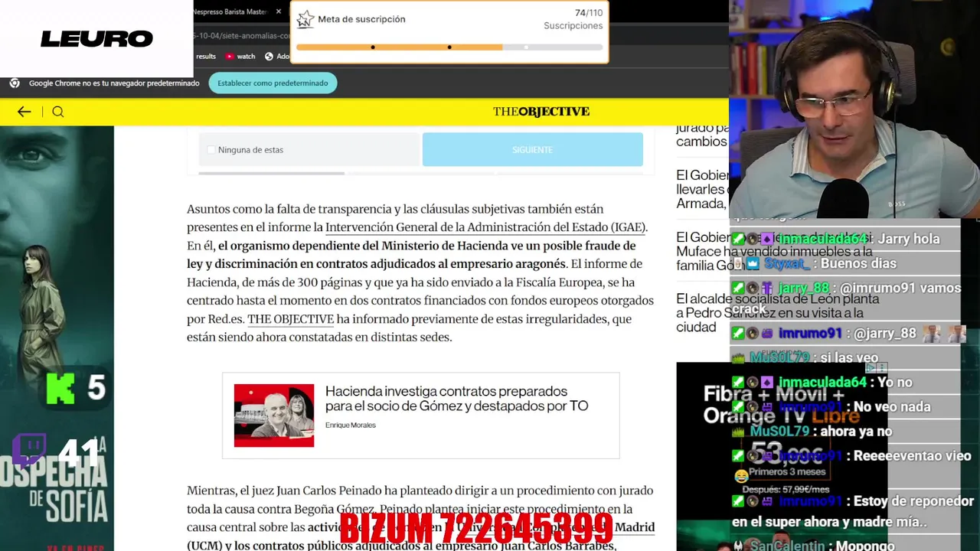The height and width of the screenshot is (551, 980).
Task: Click the back arrow in The Objective header
Action: point(24,112)
